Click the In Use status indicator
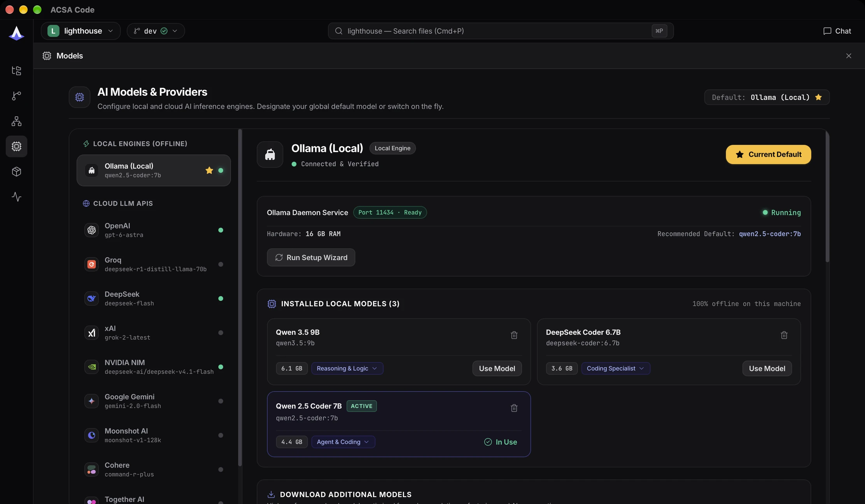This screenshot has width=865, height=504. (x=500, y=442)
